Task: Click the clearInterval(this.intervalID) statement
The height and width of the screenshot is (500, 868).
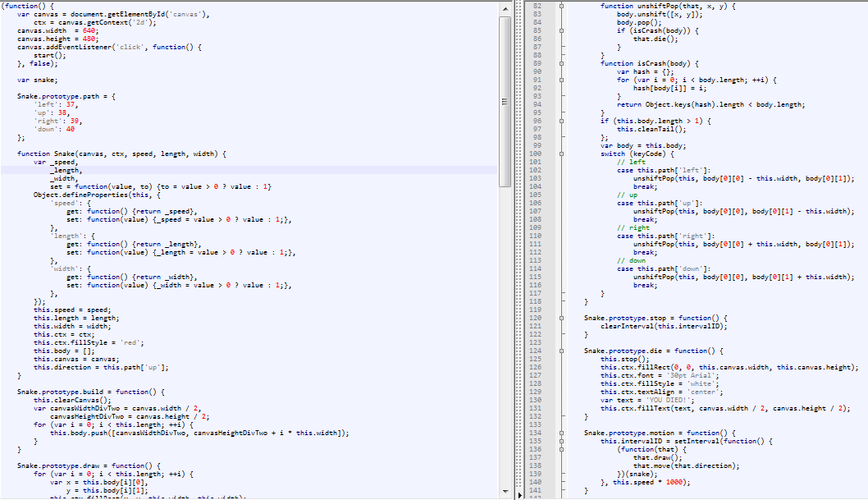Action: click(664, 326)
